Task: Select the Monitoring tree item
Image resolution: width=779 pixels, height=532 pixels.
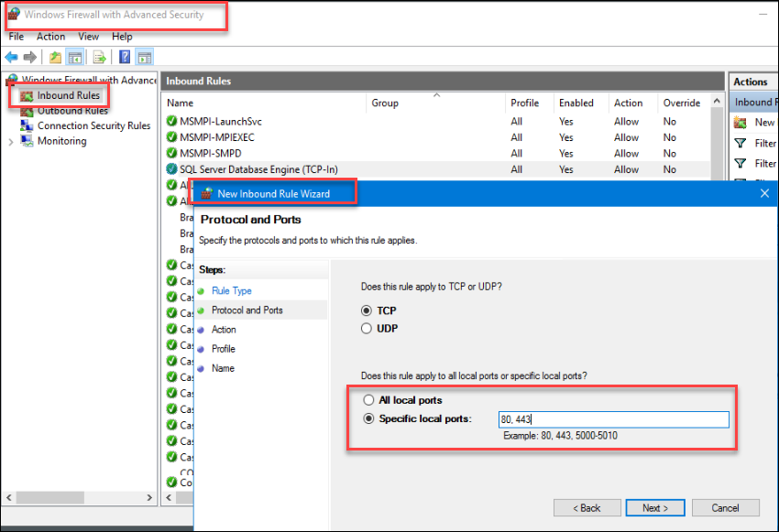Action: 61,141
